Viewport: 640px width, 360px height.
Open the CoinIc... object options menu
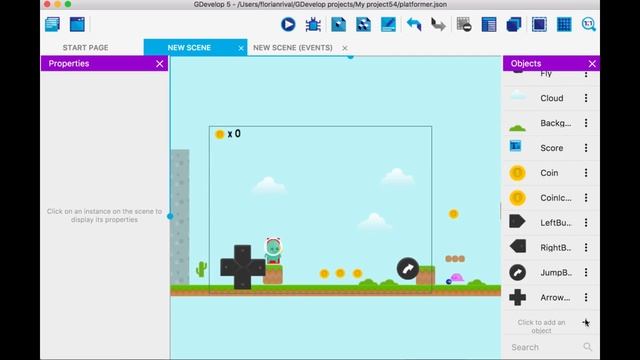(x=586, y=198)
